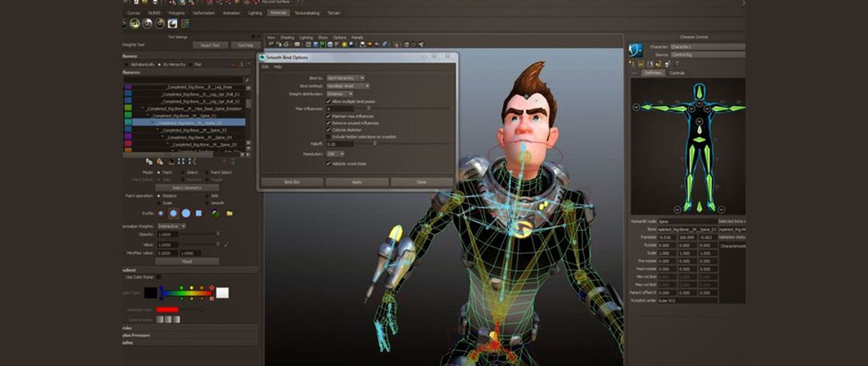Click the Flood button
Screen dimensions: 868x366
coord(187,262)
